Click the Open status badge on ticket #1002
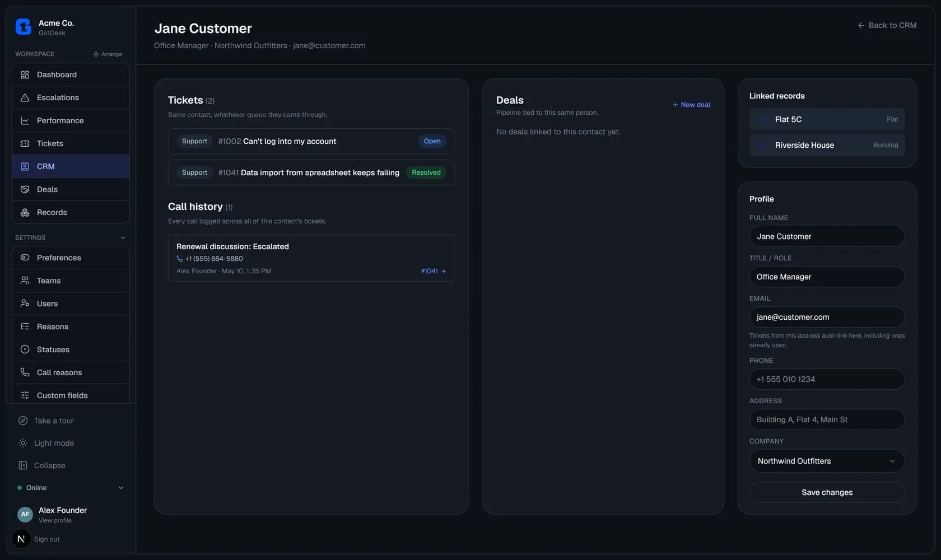Viewport: 941px width, 560px height. [x=432, y=141]
